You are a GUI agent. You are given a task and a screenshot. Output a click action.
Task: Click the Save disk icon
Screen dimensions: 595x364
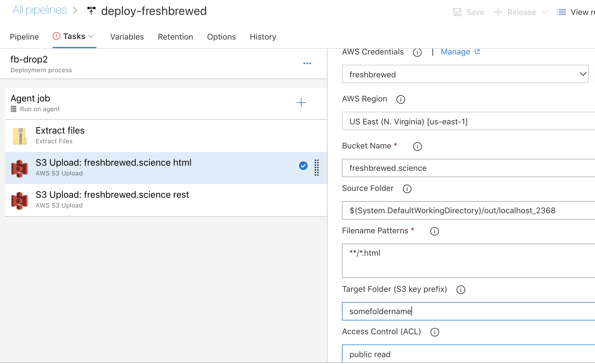coord(457,12)
